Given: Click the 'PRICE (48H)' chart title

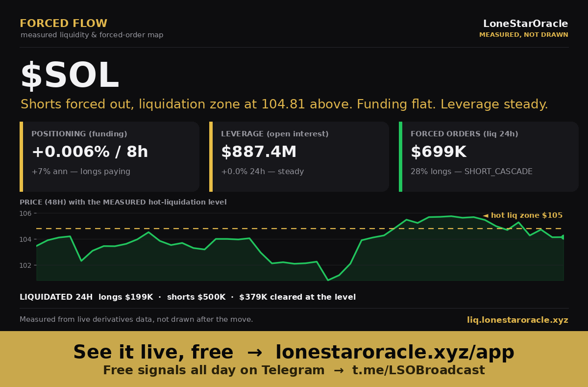Looking at the screenshot, I should click(123, 202).
